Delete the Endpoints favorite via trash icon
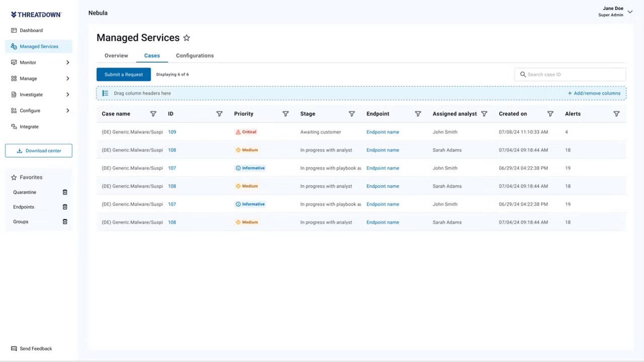This screenshot has height=362, width=644. pyautogui.click(x=65, y=207)
